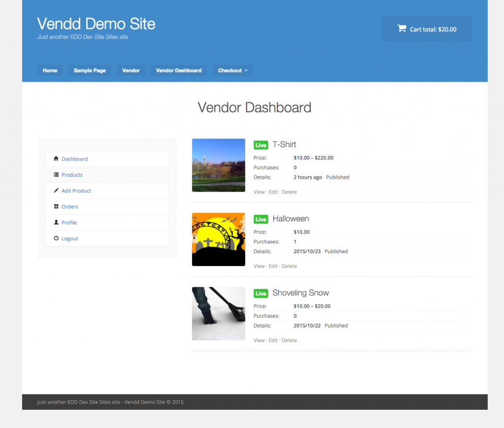Image resolution: width=504 pixels, height=428 pixels.
Task: Click the Live badge next to Halloween
Action: [x=261, y=219]
